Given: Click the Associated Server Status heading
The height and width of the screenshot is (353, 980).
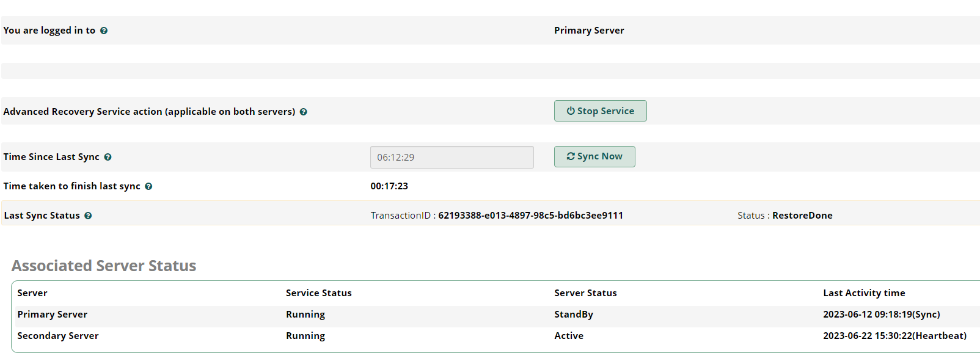Looking at the screenshot, I should point(104,266).
